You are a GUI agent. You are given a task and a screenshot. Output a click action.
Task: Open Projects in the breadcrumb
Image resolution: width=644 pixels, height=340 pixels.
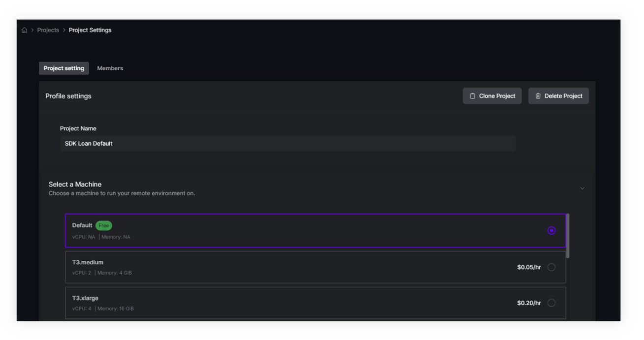(48, 30)
